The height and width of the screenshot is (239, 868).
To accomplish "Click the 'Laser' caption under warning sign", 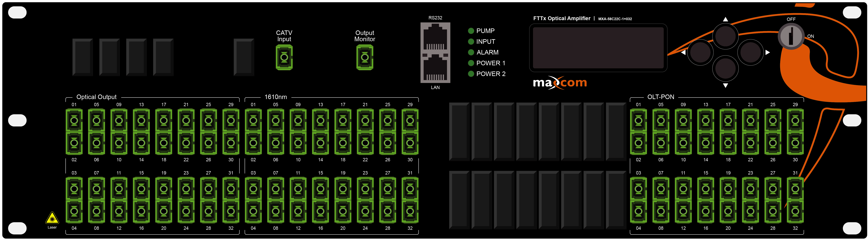I will point(52,227).
